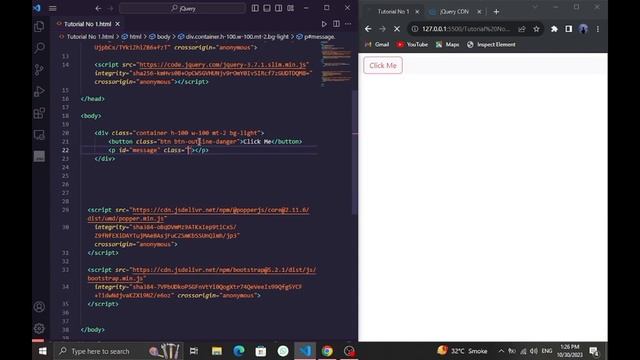The height and width of the screenshot is (360, 640).
Task: Open Maps bookmark
Action: click(447, 44)
